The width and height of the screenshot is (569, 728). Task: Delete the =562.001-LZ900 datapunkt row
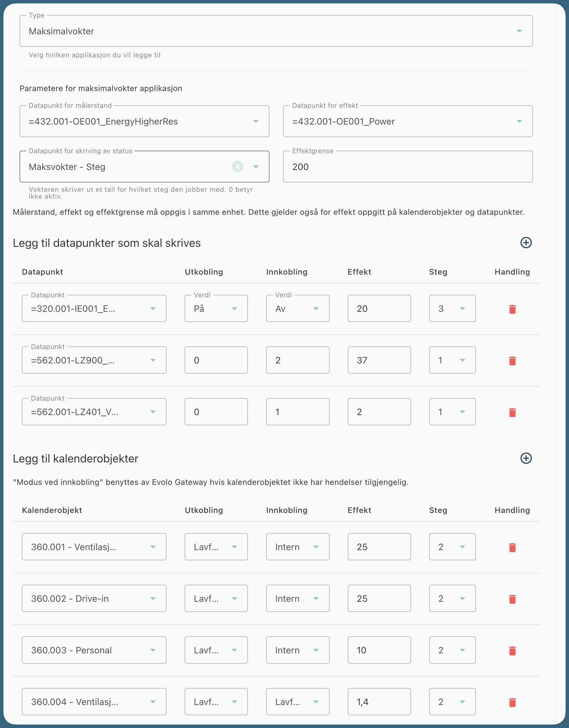coord(512,361)
